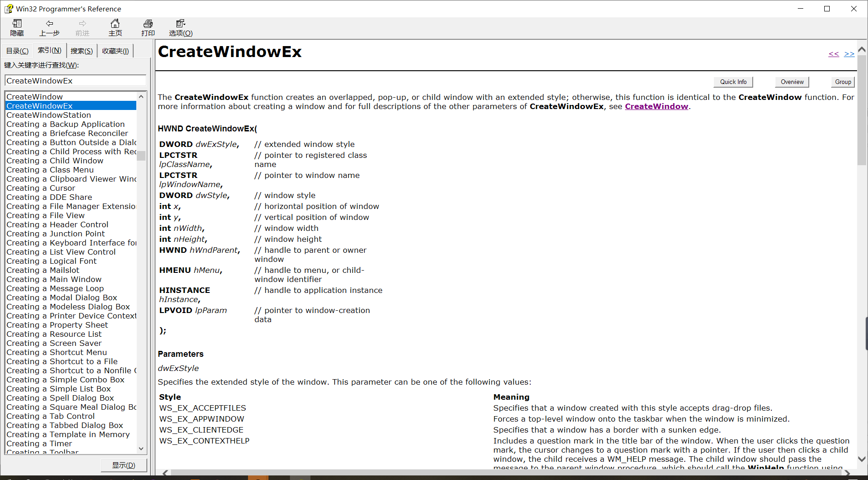The image size is (868, 480).
Task: Select Creating a List View Control entry
Action: click(x=61, y=252)
